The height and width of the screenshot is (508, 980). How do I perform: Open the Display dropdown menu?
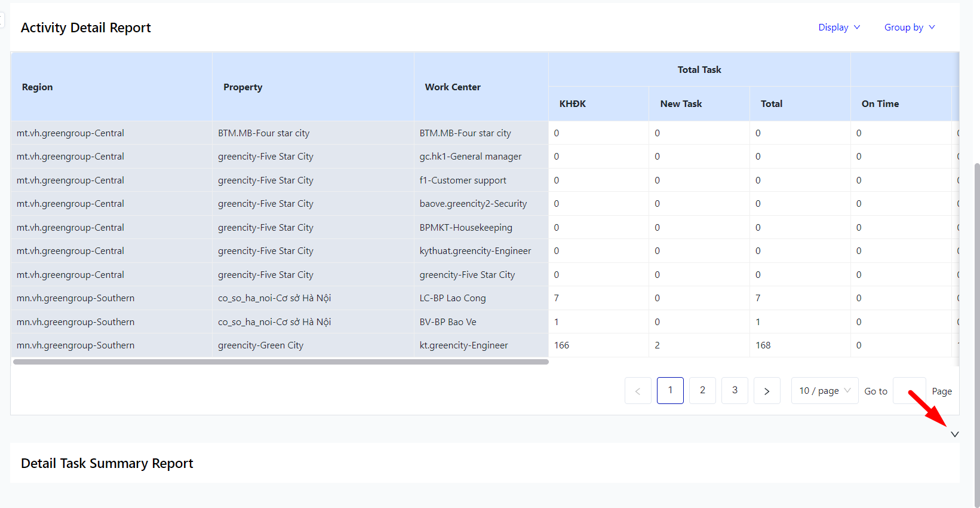(x=838, y=27)
